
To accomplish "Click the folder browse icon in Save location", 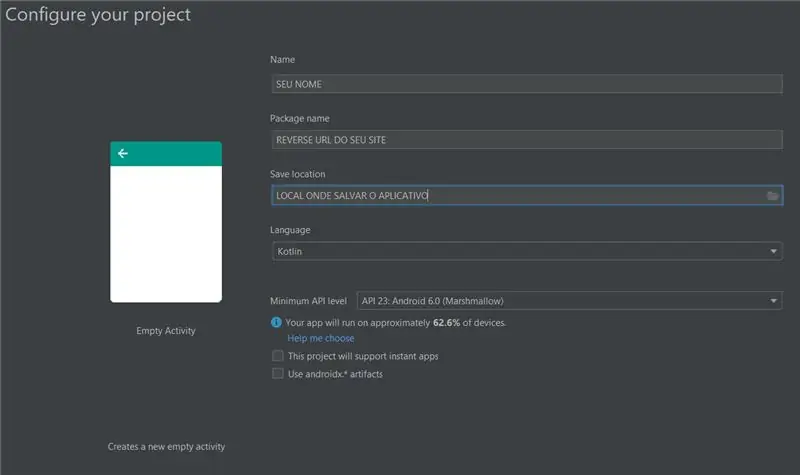I will tap(772, 195).
